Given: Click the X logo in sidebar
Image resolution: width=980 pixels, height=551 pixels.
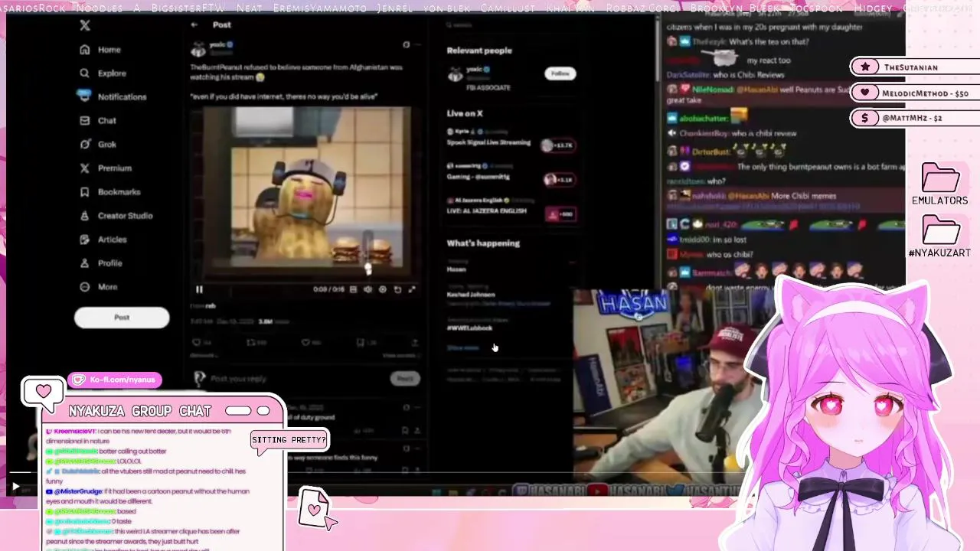Looking at the screenshot, I should tap(85, 25).
